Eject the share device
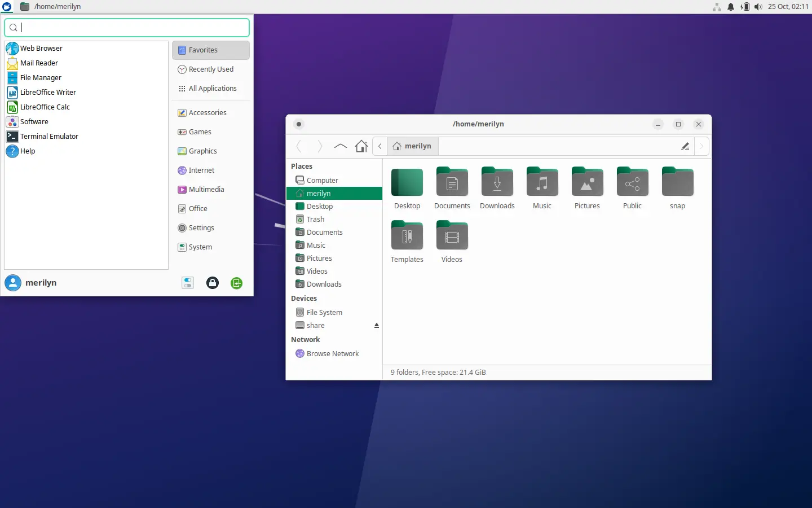The width and height of the screenshot is (812, 508). tap(377, 326)
